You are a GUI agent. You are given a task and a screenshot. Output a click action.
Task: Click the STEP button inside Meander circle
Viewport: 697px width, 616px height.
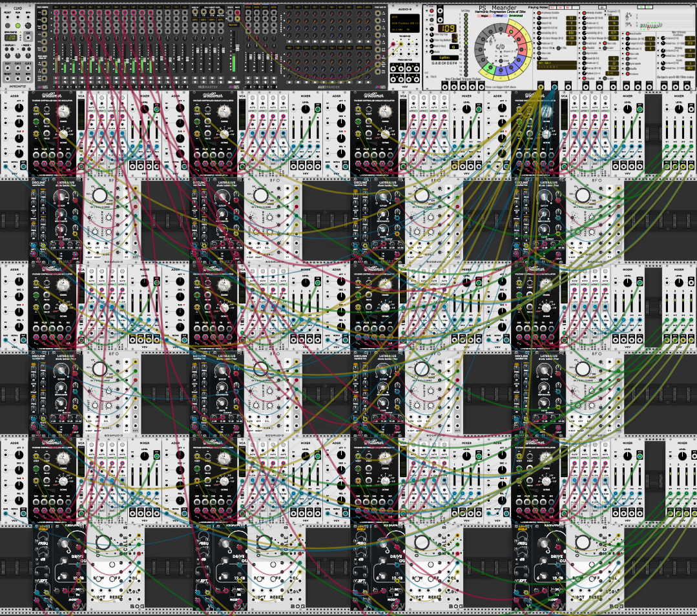(x=501, y=61)
